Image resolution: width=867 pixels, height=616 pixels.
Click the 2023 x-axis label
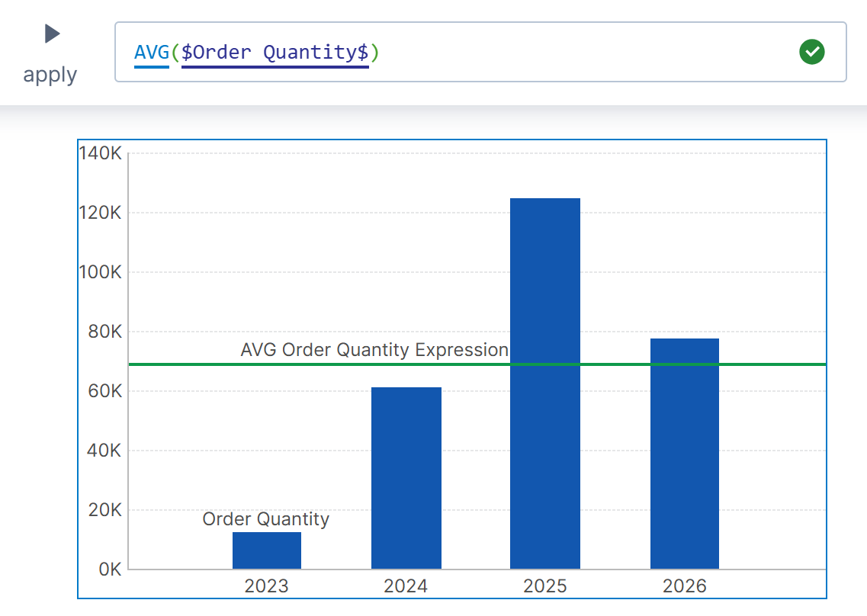pos(266,586)
